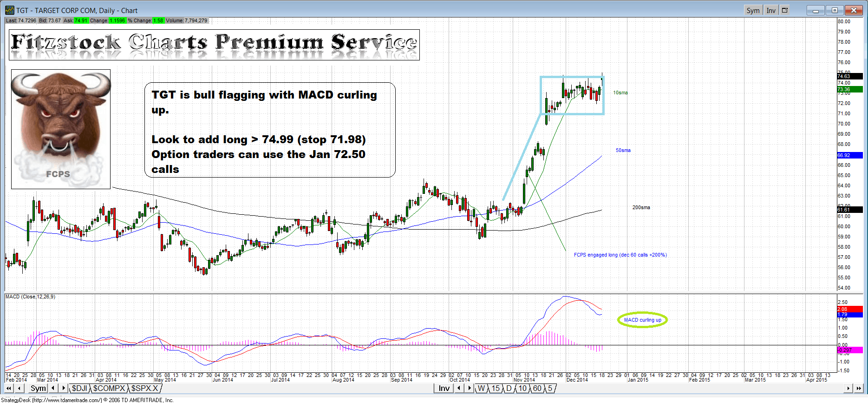
Task: Open the Sym menu in title bar
Action: (753, 10)
